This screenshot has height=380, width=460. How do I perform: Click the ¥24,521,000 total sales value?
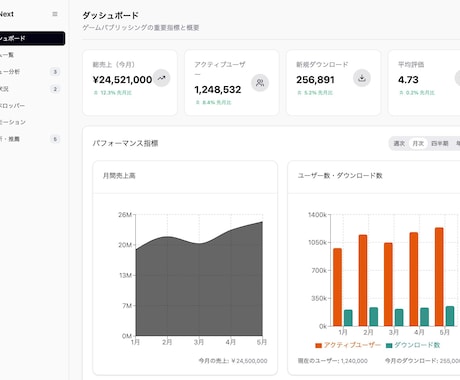click(122, 80)
